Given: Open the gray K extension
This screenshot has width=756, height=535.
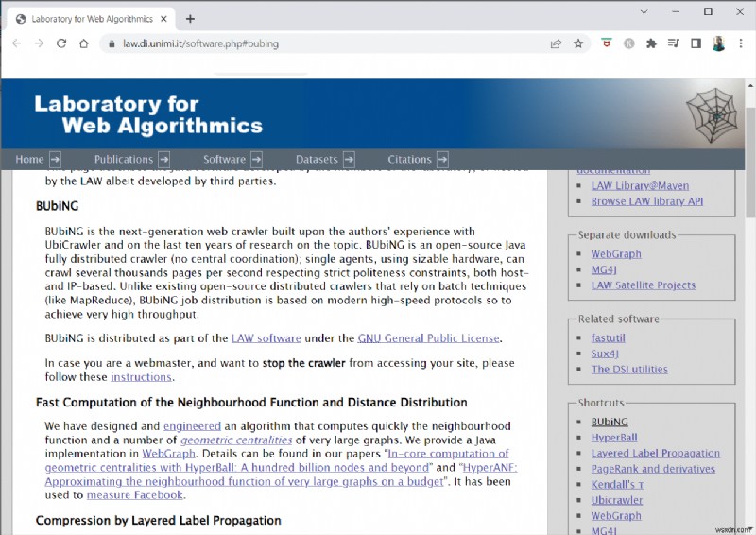Looking at the screenshot, I should (628, 43).
